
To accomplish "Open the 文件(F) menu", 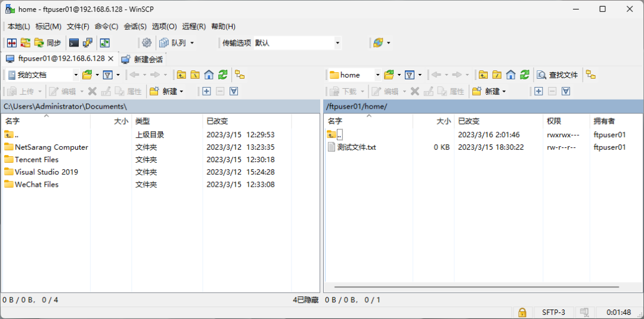I will 78,26.
